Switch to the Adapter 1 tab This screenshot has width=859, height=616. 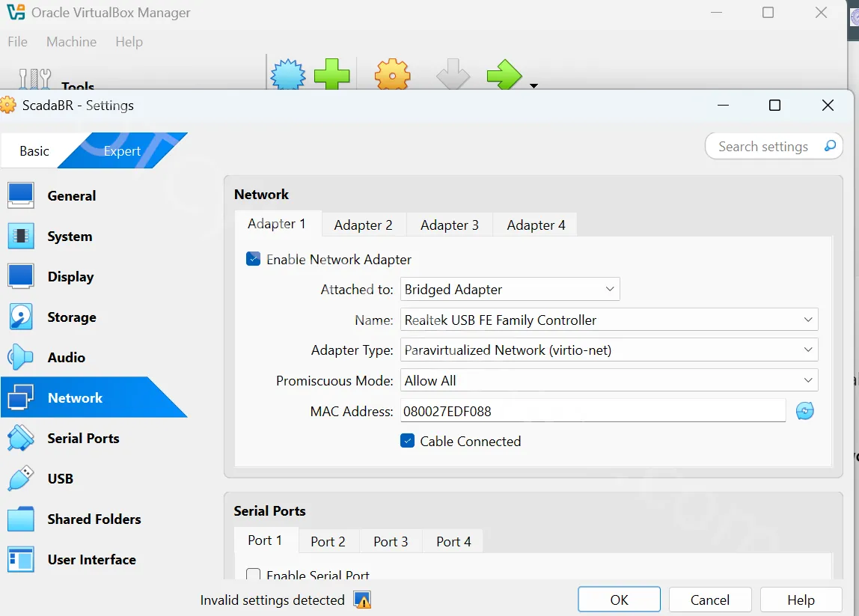coord(277,224)
